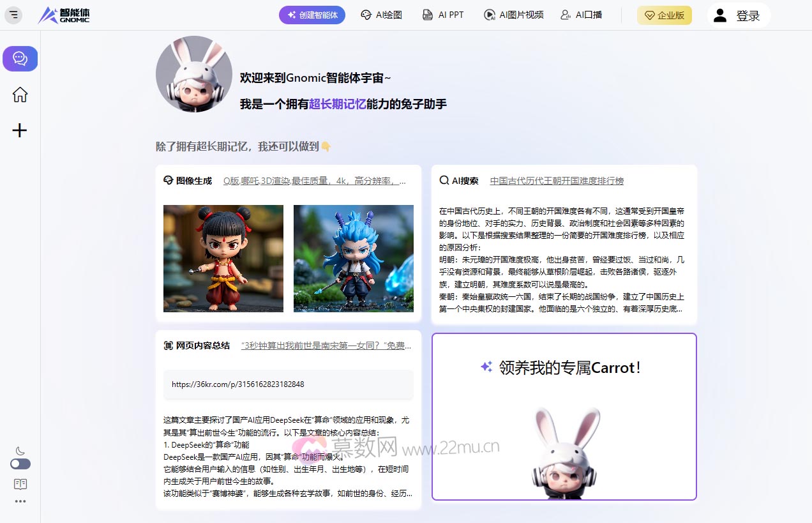Open the 企业版 enterprise badge

(x=665, y=15)
